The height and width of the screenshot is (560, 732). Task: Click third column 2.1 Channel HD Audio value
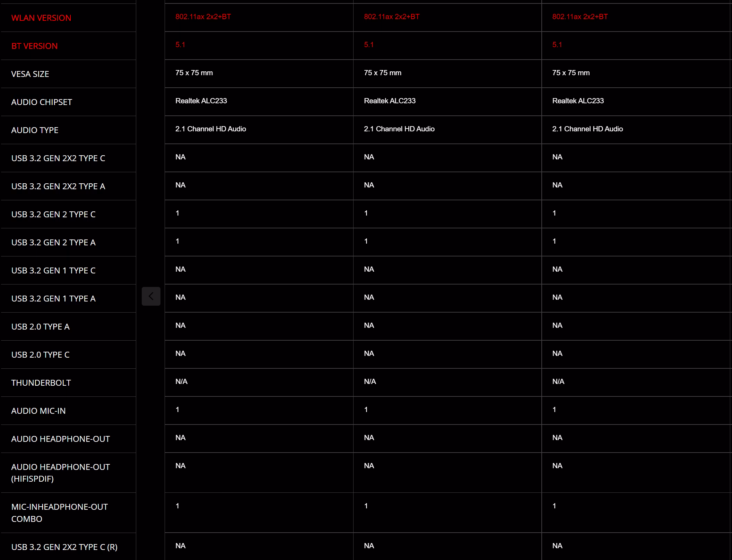pyautogui.click(x=587, y=129)
